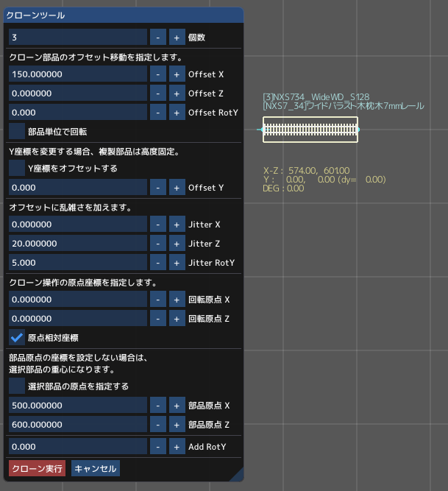Image resolution: width=448 pixels, height=491 pixels.
Task: Increase 部品原点 X value
Action: (x=177, y=406)
